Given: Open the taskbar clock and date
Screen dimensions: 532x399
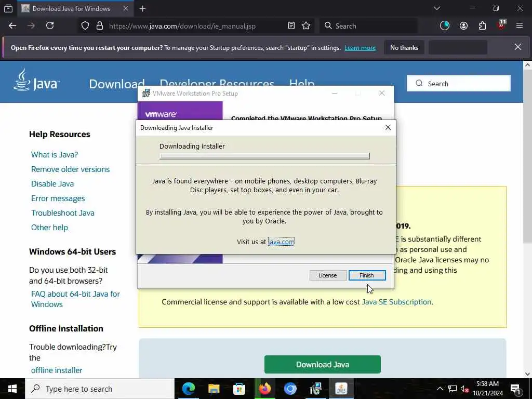Looking at the screenshot, I should 487,389.
